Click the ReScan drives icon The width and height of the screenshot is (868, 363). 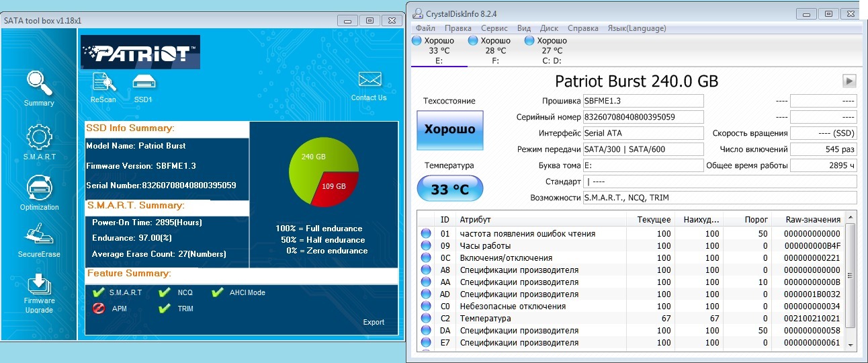point(103,83)
